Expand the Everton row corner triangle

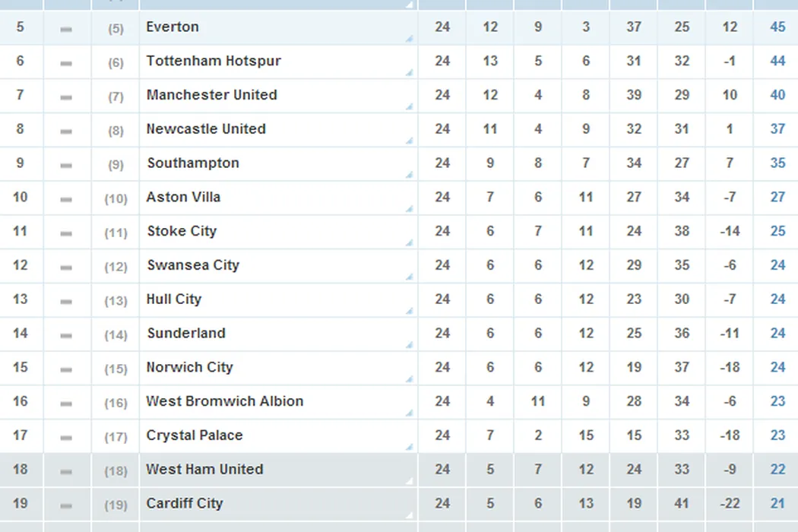410,39
